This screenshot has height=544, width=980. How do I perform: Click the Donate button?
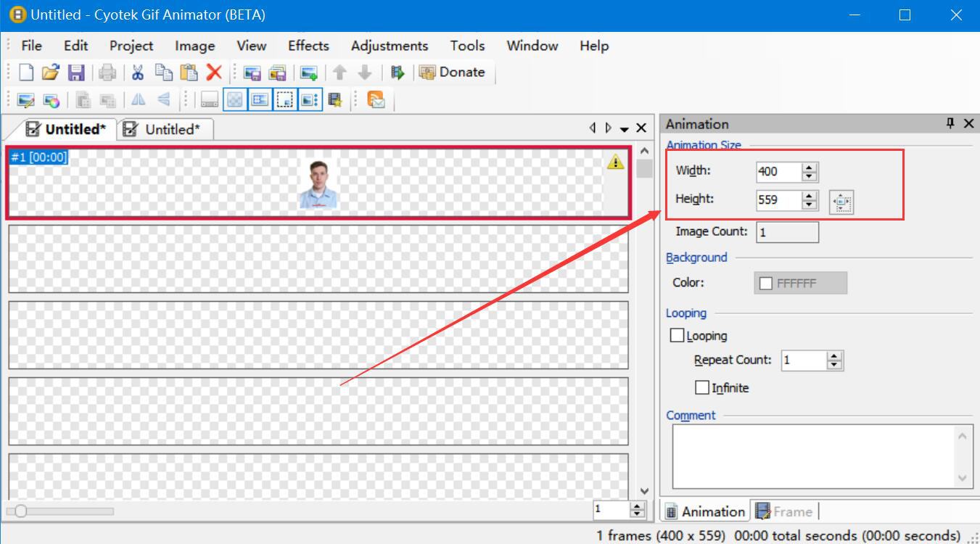(452, 72)
